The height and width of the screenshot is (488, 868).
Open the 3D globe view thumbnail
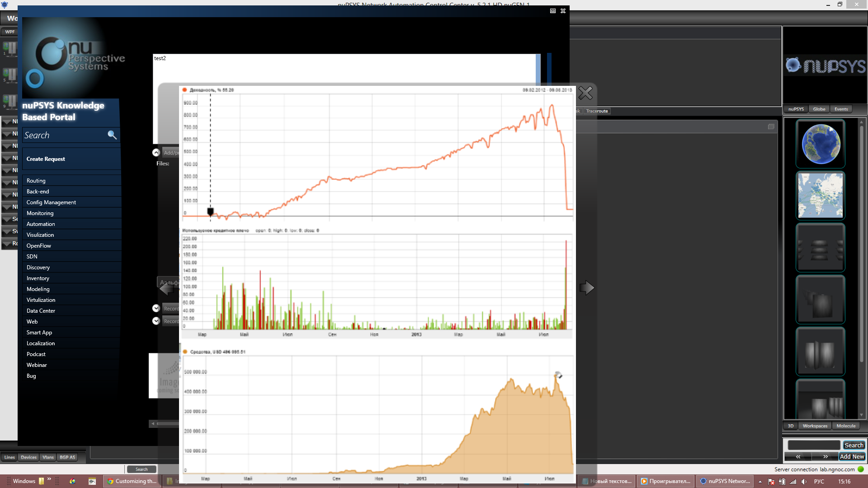820,144
